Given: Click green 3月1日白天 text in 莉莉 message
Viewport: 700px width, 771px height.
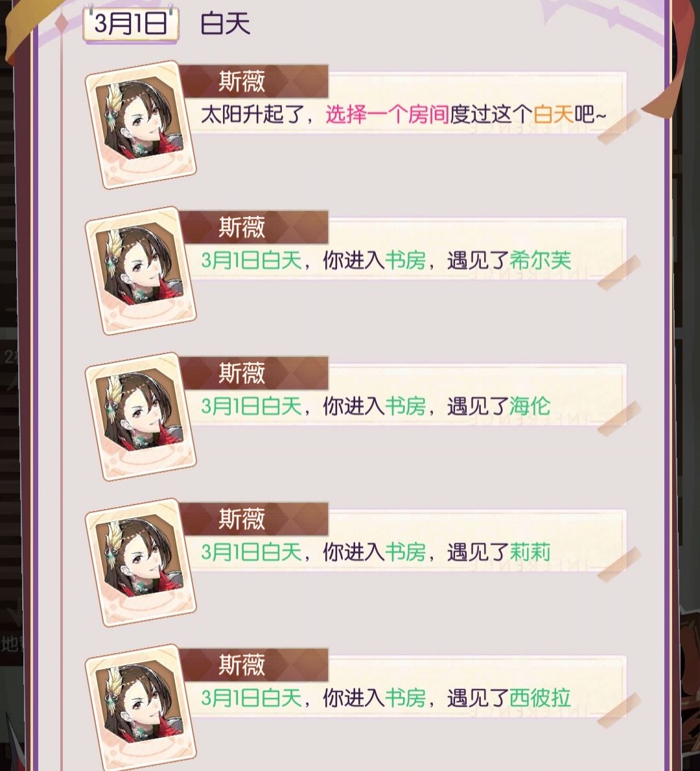Looking at the screenshot, I should click(251, 552).
